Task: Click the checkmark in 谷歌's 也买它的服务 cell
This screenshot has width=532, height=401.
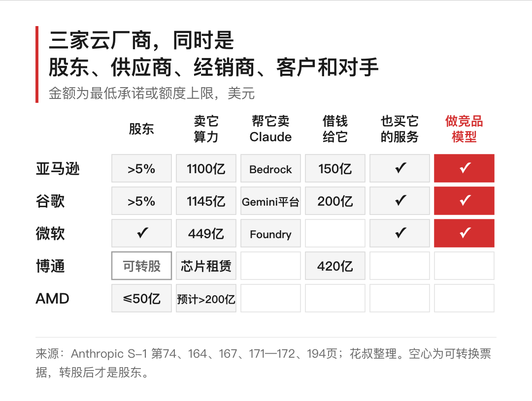Action: 400,200
